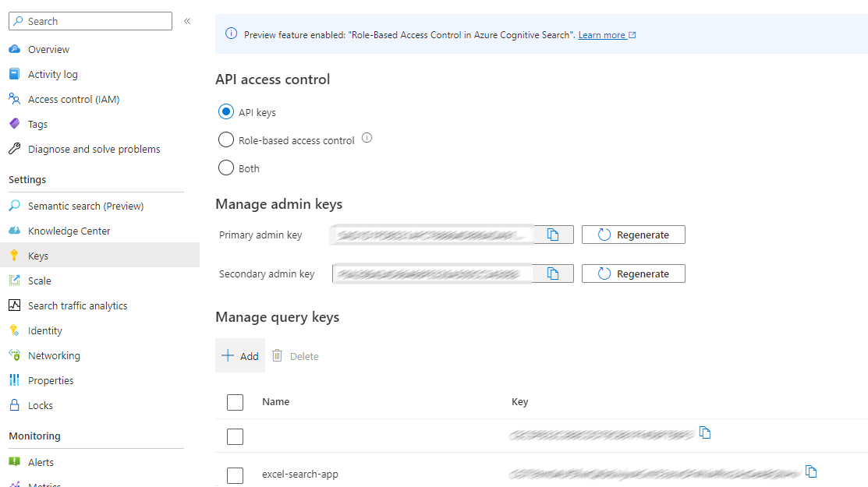Click the Diagnose and solve problems wrench icon
This screenshot has height=487, width=868.
click(15, 149)
